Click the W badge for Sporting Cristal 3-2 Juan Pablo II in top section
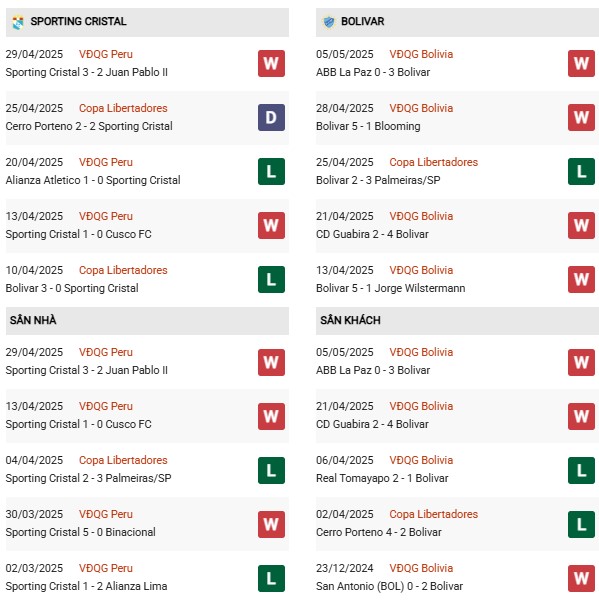The width and height of the screenshot is (599, 601). [x=271, y=63]
